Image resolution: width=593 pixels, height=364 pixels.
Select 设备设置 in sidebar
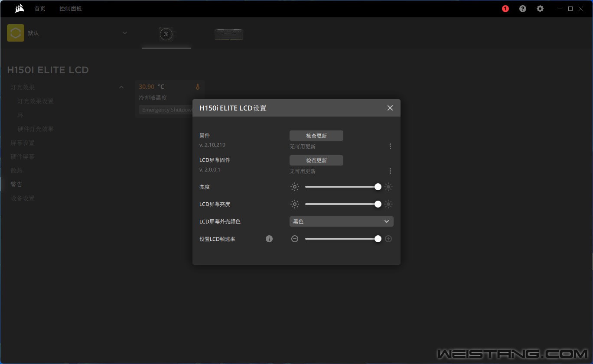(23, 198)
